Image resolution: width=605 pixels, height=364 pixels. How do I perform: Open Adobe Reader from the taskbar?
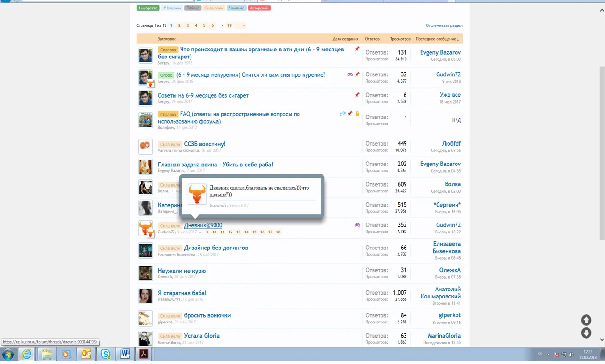point(144,355)
